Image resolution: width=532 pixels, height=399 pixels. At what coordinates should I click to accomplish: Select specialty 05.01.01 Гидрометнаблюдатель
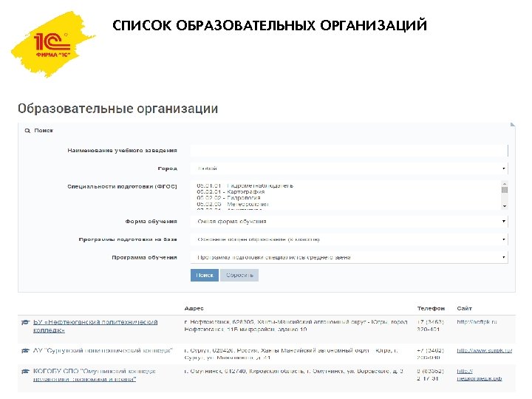(x=245, y=185)
